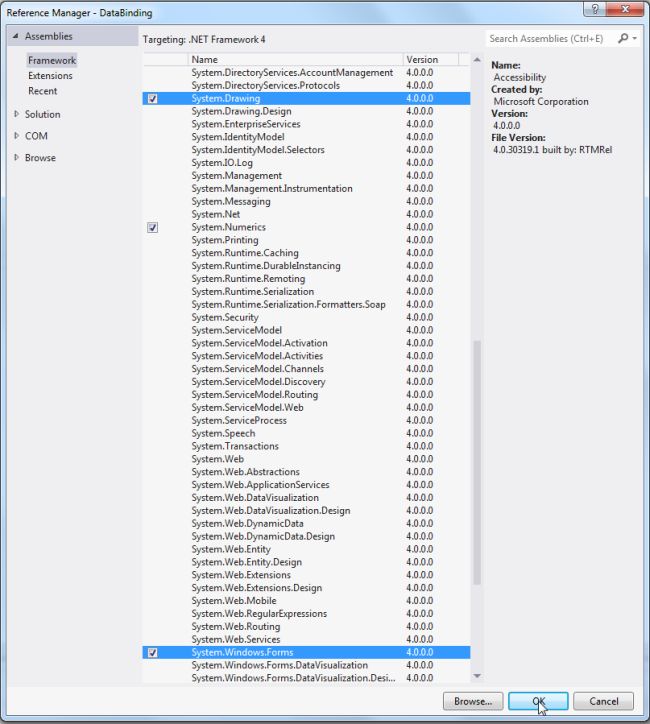Click the vertical scrollbar thumb

coord(477,463)
